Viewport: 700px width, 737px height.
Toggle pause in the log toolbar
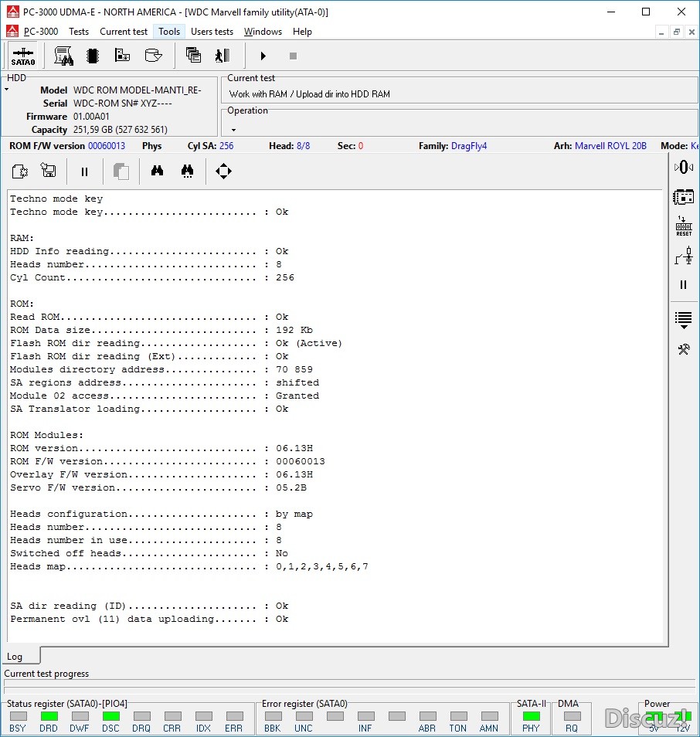85,172
